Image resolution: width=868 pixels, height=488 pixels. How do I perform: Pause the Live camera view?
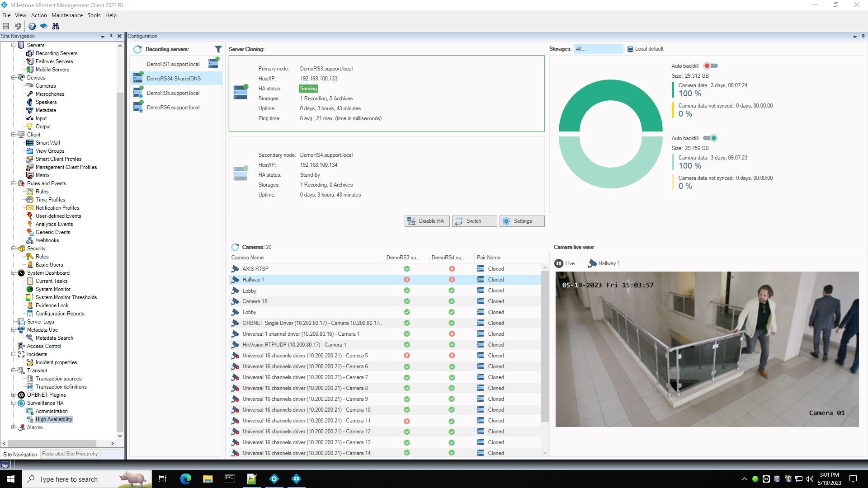[559, 263]
